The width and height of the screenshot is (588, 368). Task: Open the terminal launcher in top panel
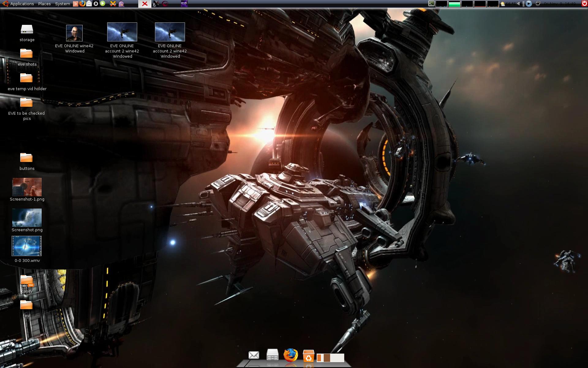click(x=431, y=4)
